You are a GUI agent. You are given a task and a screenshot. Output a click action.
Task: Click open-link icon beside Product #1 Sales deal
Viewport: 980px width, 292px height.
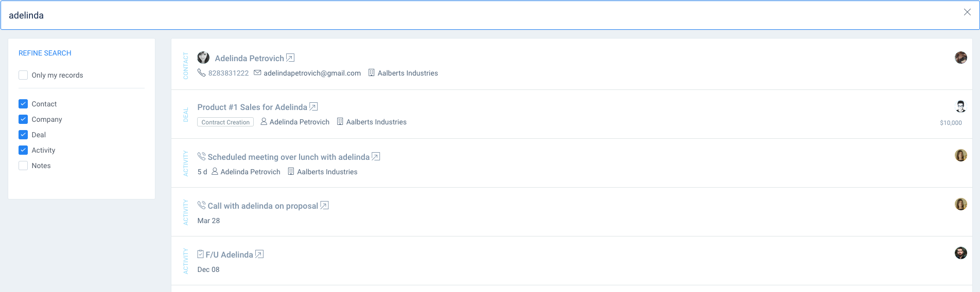(313, 106)
